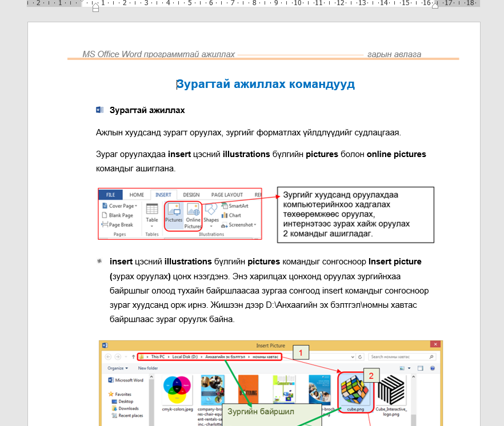The width and height of the screenshot is (504, 426).
Task: Click Microsoft Word in the dialog navigation pane
Action: 126,380
